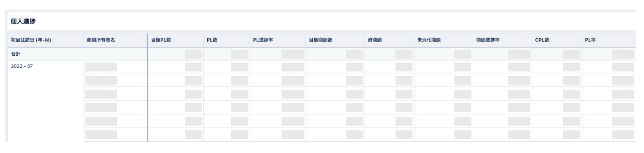Screen dimensions: 644x153
Task: Select the 目標PL数 column header
Action: click(161, 40)
